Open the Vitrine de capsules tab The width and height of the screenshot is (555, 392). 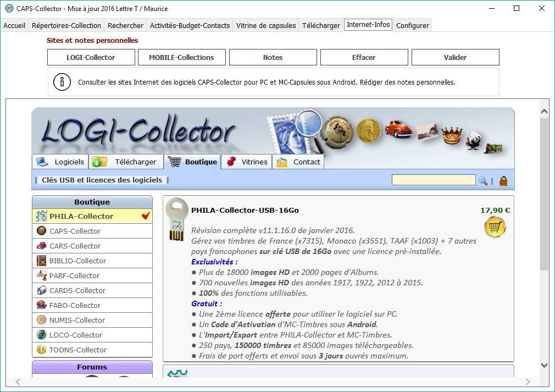pyautogui.click(x=266, y=25)
